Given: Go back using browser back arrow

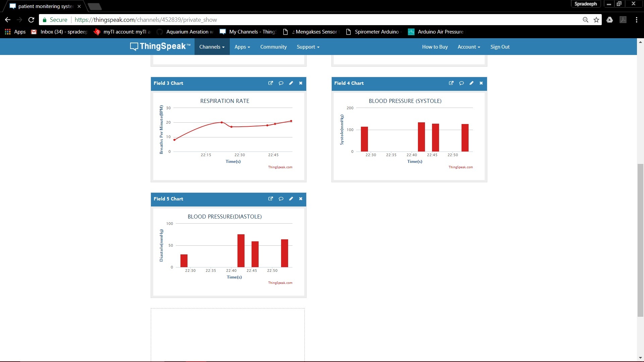Looking at the screenshot, I should pos(8,20).
